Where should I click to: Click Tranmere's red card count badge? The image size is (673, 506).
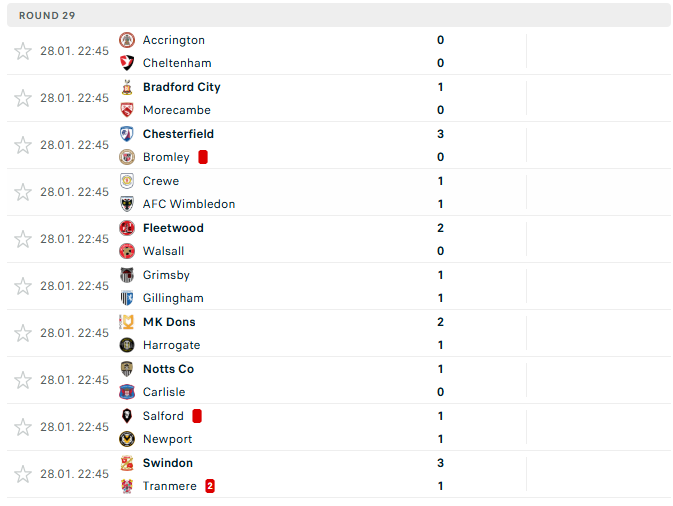[210, 486]
